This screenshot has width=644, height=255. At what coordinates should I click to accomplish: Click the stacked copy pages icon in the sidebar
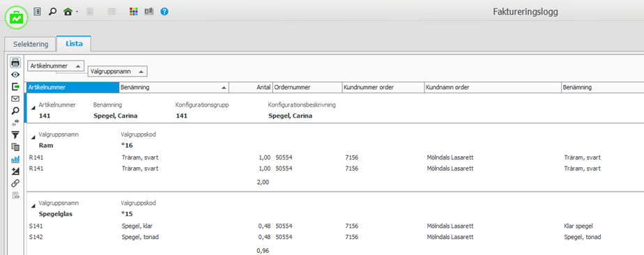pos(15,146)
